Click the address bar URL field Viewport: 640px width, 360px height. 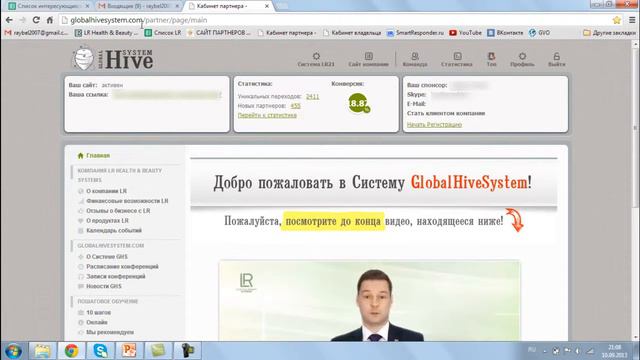pyautogui.click(x=335, y=20)
